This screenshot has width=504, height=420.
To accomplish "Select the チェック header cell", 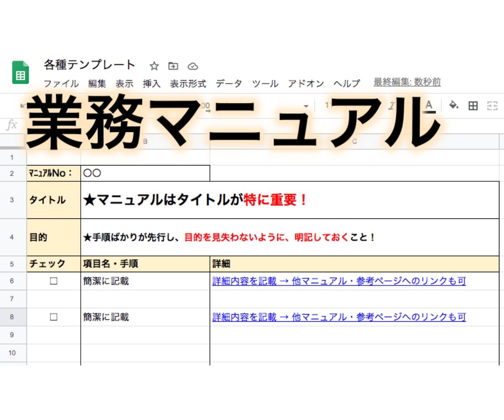I will pyautogui.click(x=54, y=264).
